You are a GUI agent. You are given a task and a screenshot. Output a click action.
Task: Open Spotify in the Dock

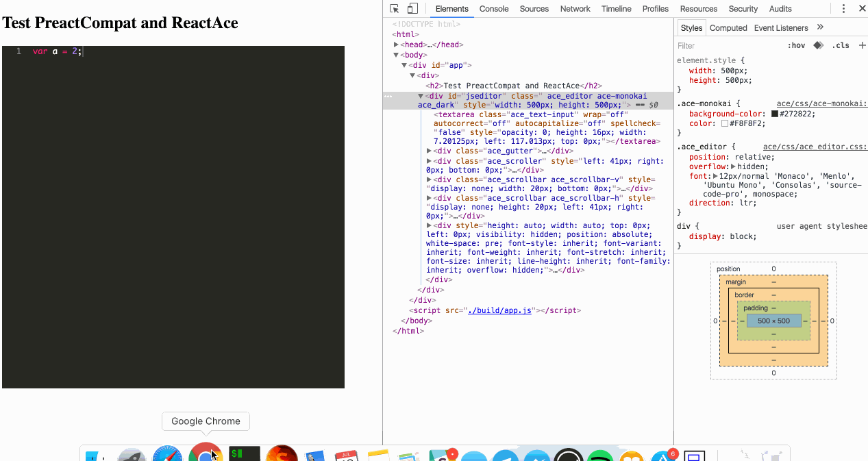(x=601, y=456)
